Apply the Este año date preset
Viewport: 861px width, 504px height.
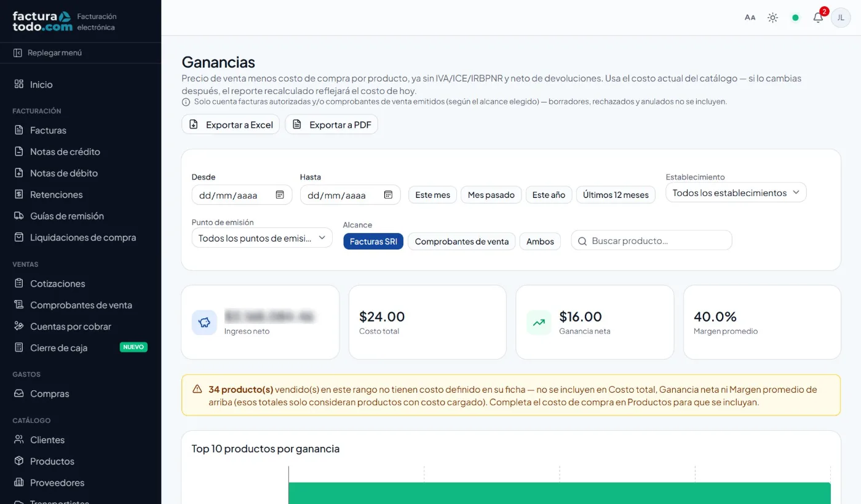tap(549, 195)
